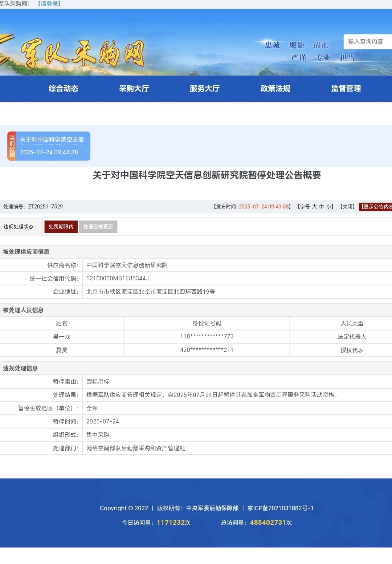
Task: Click today's visit count 1171232
Action: pyautogui.click(x=171, y=523)
